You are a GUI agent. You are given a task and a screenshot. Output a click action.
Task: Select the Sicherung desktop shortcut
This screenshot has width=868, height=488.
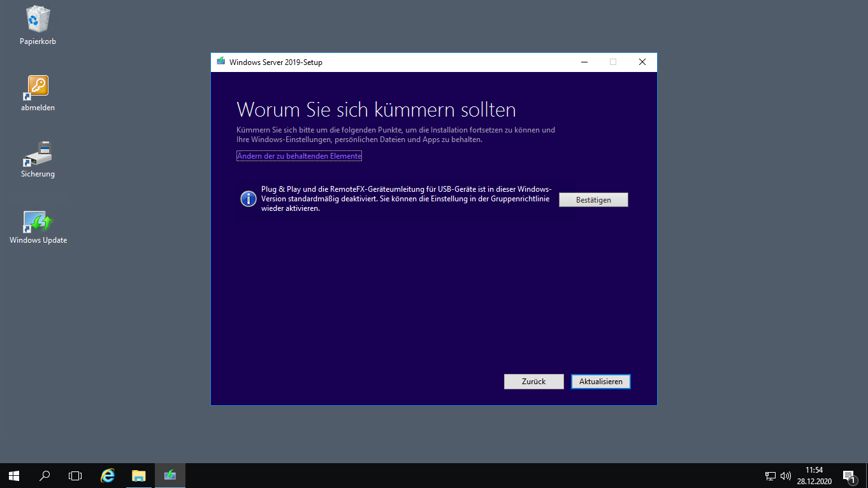(38, 159)
